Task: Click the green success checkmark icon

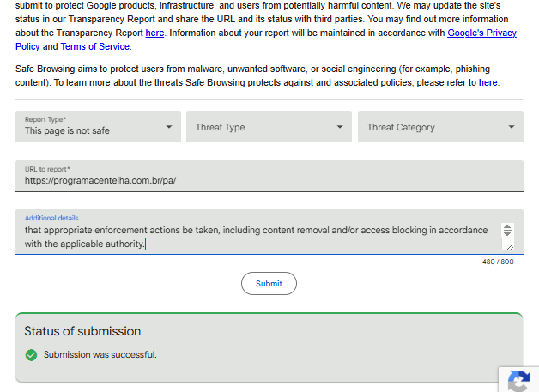Action: click(31, 355)
